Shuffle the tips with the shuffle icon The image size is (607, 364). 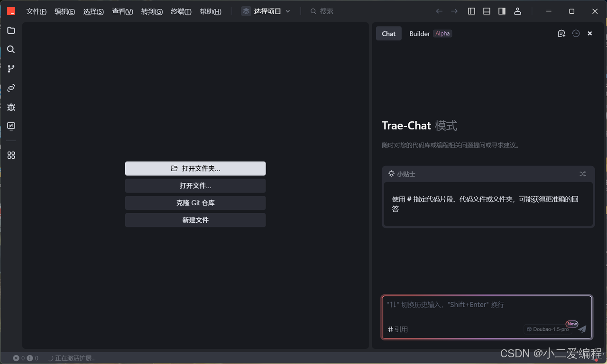tap(582, 174)
